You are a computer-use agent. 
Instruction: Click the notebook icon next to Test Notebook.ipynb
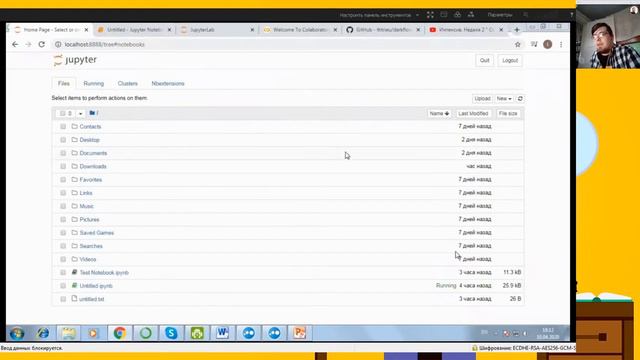tap(74, 272)
